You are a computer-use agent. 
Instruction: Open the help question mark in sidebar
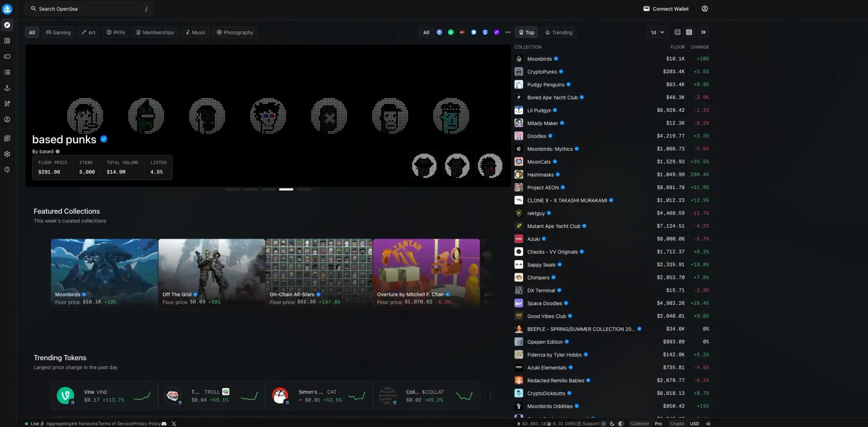[x=7, y=169]
